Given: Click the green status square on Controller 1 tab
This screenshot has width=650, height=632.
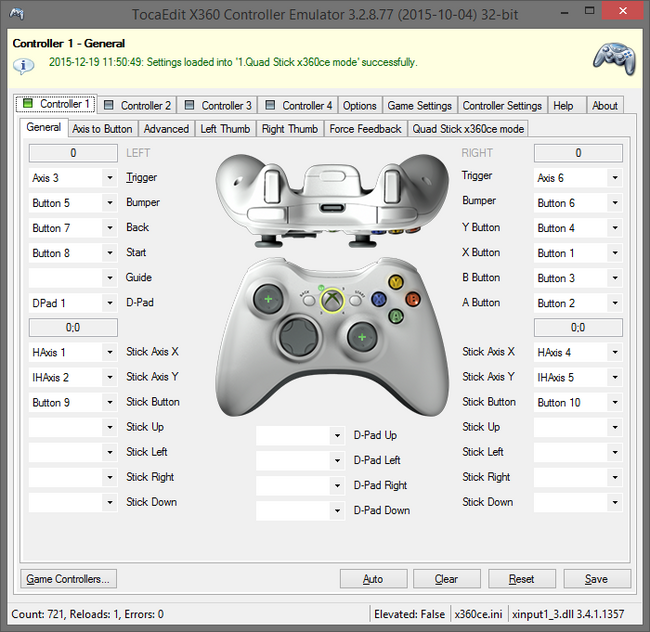Looking at the screenshot, I should click(28, 103).
